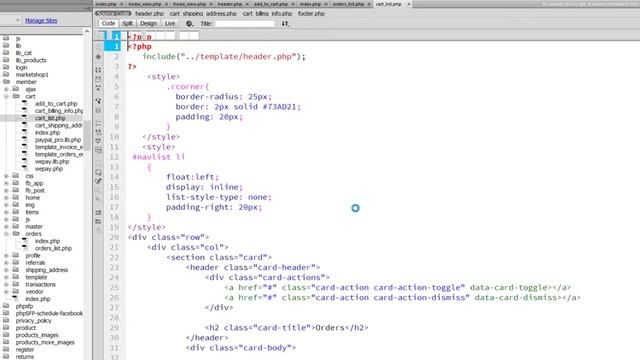Switch to header.php document tab
Viewport: 640px width, 360px height.
pos(230,4)
